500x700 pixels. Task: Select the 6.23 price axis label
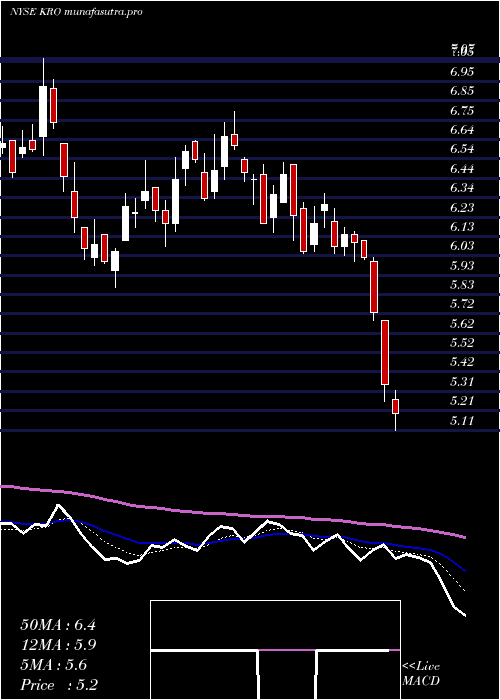tap(462, 208)
